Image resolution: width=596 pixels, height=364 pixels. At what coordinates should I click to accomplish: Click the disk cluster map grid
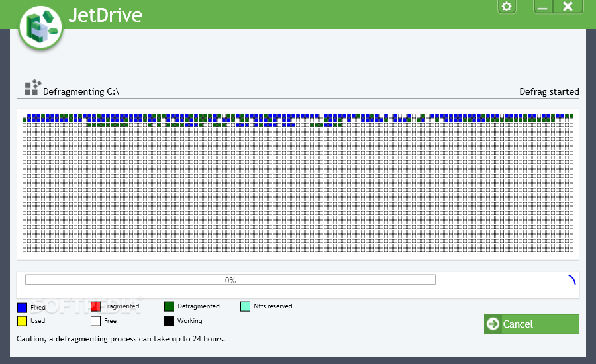(297, 183)
